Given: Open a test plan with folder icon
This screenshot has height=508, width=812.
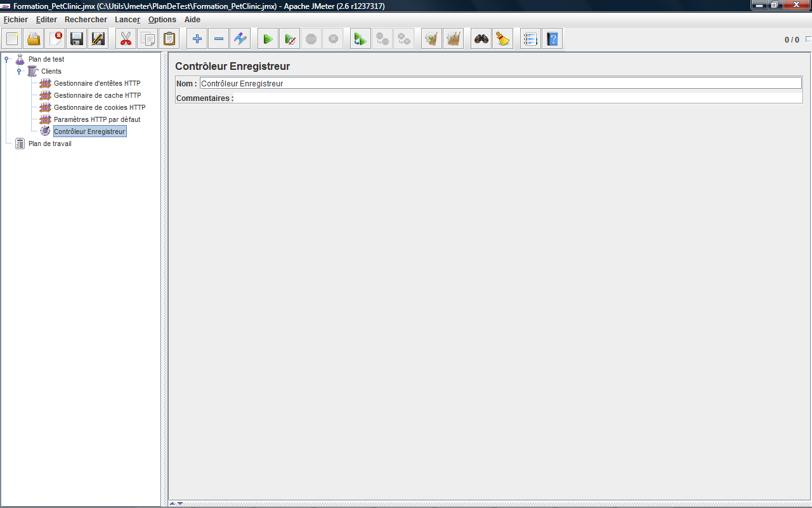Looking at the screenshot, I should coord(34,39).
